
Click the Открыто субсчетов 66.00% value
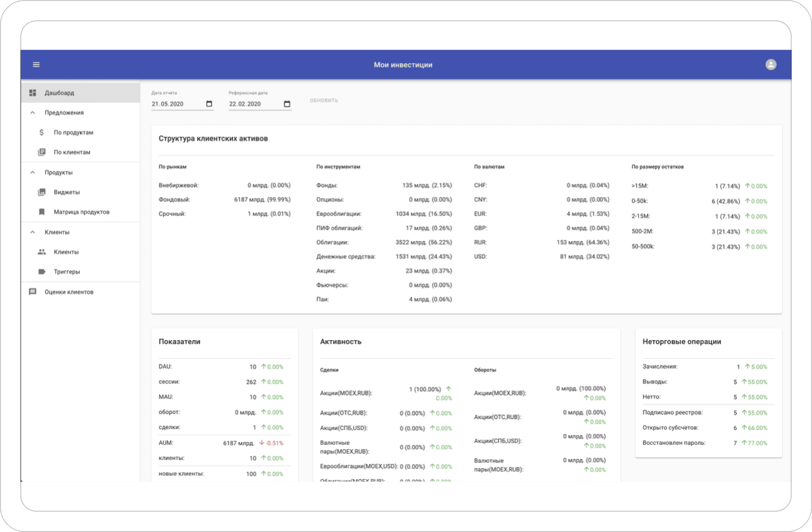[x=754, y=428]
